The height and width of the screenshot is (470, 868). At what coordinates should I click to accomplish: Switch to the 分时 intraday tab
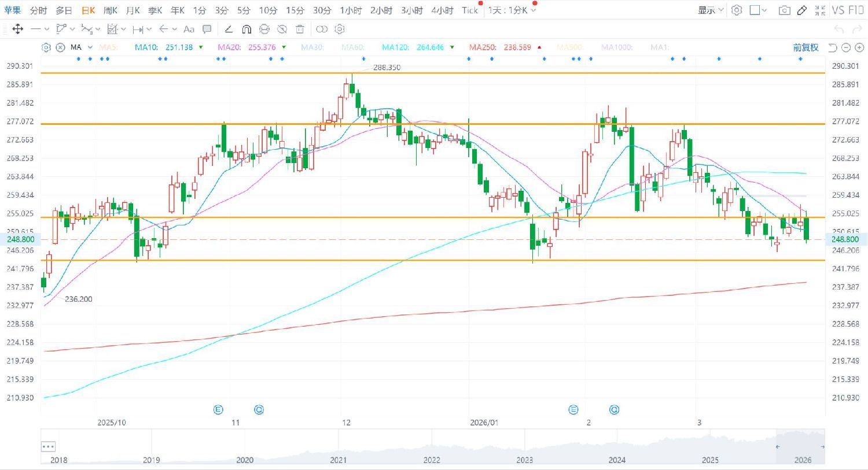pyautogui.click(x=38, y=10)
